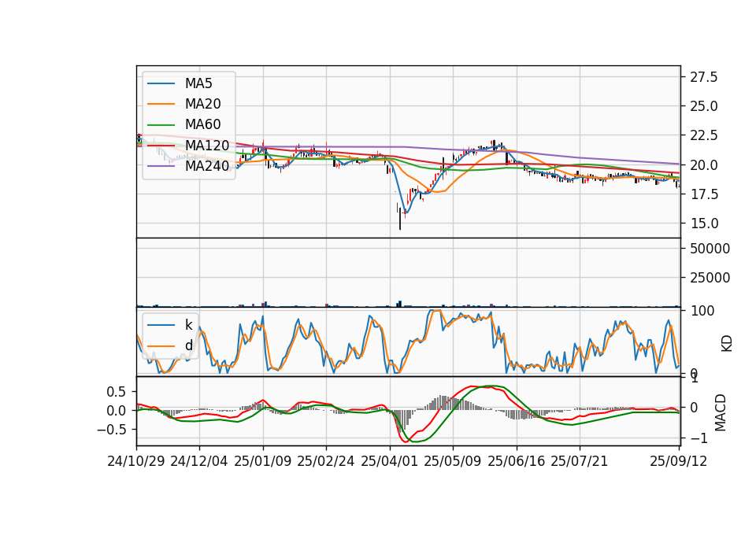Click the MA5 legend label
756x543 pixels.
[x=198, y=83]
